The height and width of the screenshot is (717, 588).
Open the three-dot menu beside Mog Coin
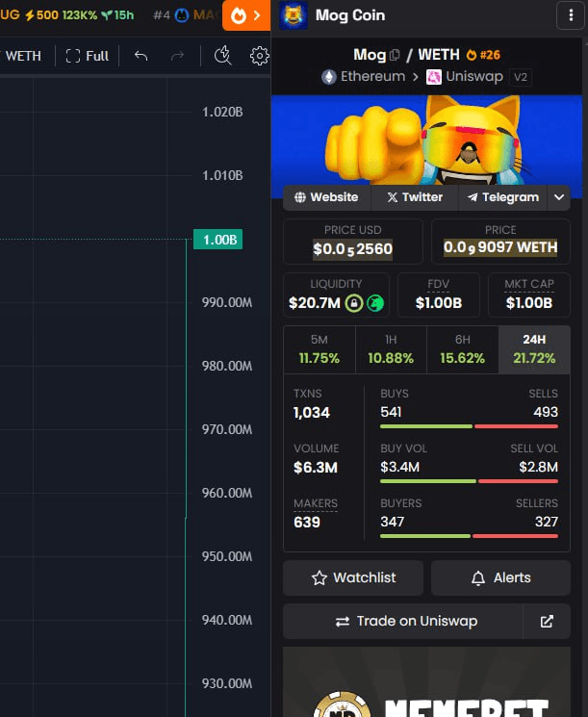570,15
